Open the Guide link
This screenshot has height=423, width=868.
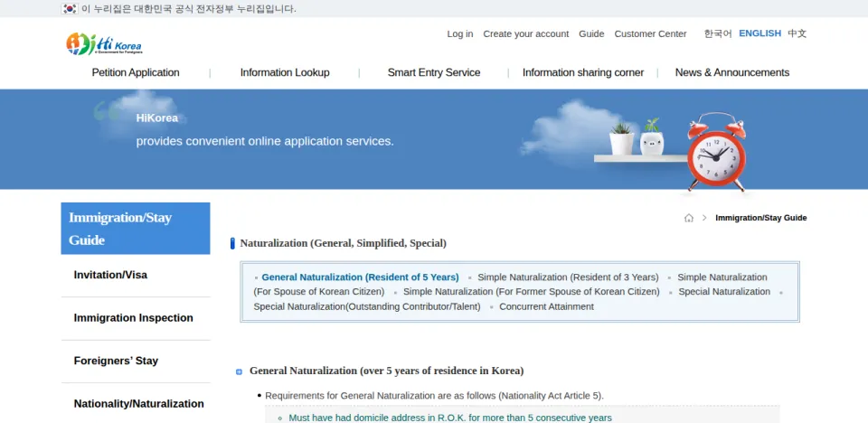[x=591, y=33]
